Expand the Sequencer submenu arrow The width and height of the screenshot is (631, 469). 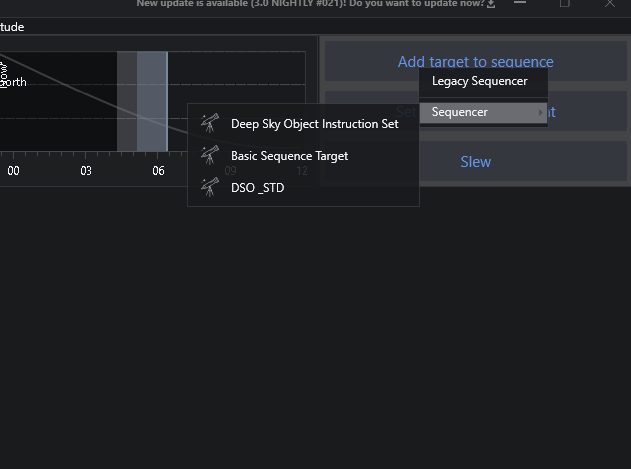click(x=541, y=113)
